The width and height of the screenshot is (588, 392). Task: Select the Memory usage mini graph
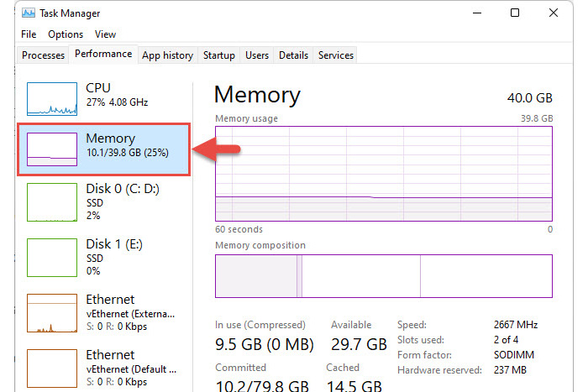point(52,149)
